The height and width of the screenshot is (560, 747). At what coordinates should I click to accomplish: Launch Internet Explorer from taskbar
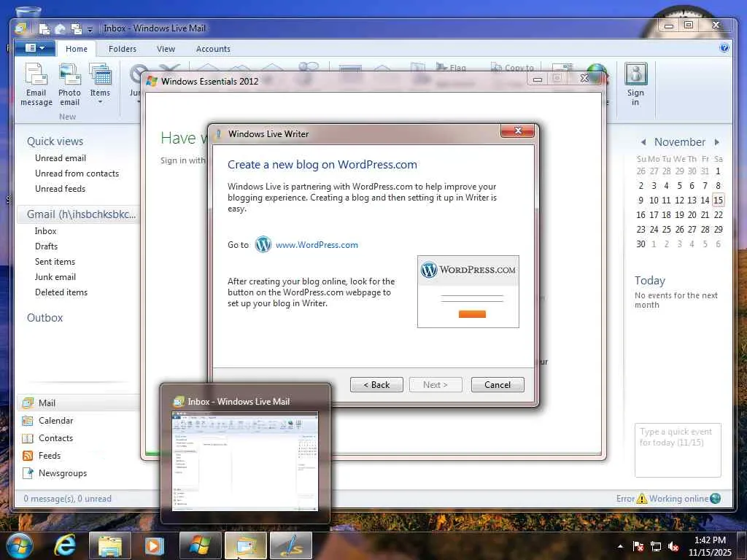point(65,545)
